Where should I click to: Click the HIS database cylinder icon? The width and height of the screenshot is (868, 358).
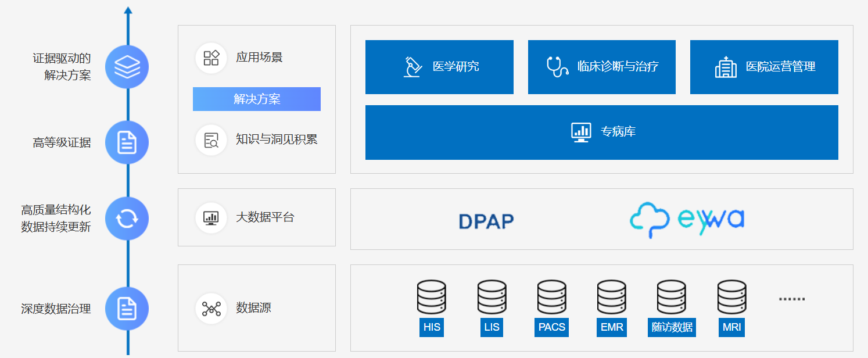tap(432, 298)
